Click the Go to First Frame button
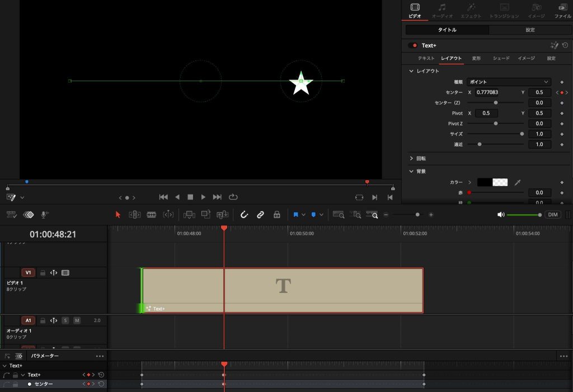 point(163,197)
